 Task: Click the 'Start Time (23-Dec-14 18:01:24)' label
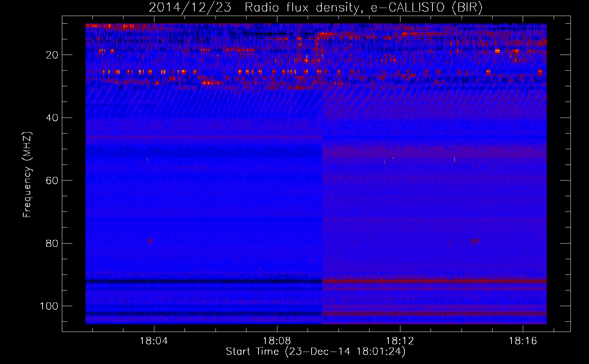pos(316,352)
